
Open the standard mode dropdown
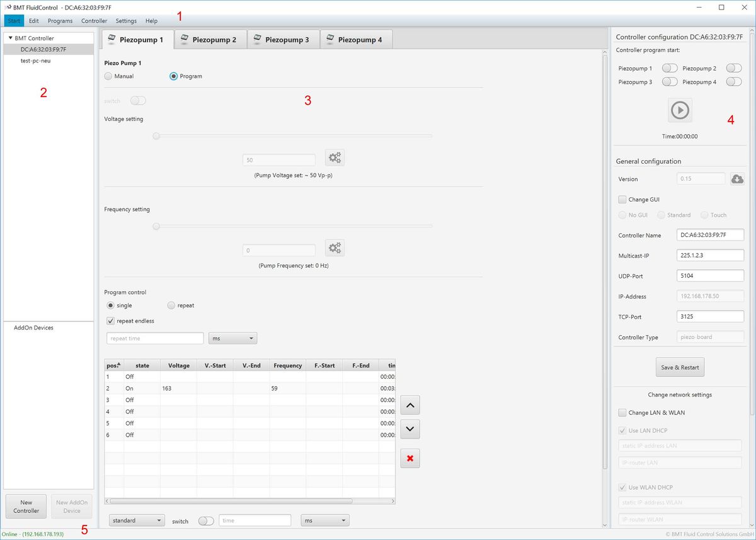tap(137, 520)
